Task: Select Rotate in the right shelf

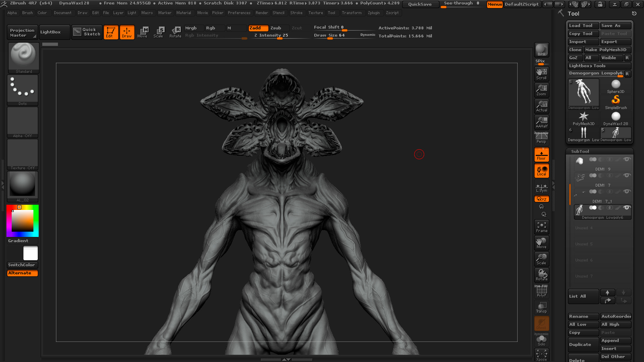Action: [x=541, y=275]
